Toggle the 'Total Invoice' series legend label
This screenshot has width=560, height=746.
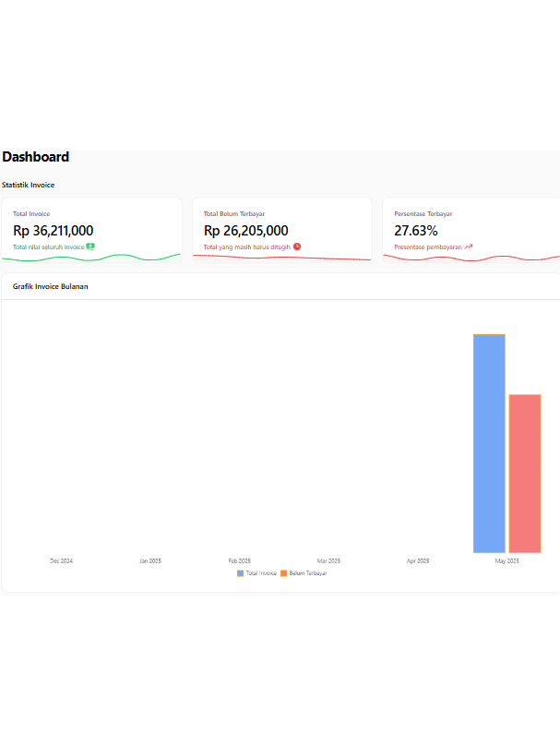pos(261,573)
